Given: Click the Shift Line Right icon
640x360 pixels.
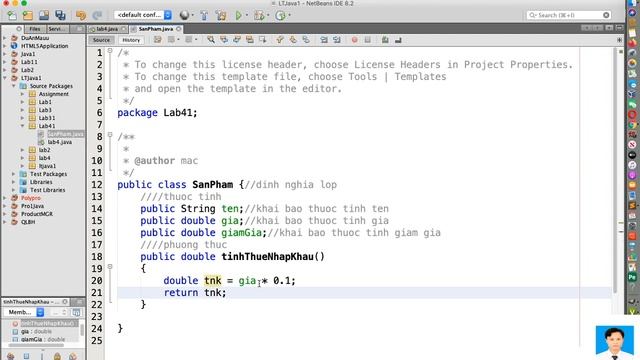Looking at the screenshot, I should (337, 40).
